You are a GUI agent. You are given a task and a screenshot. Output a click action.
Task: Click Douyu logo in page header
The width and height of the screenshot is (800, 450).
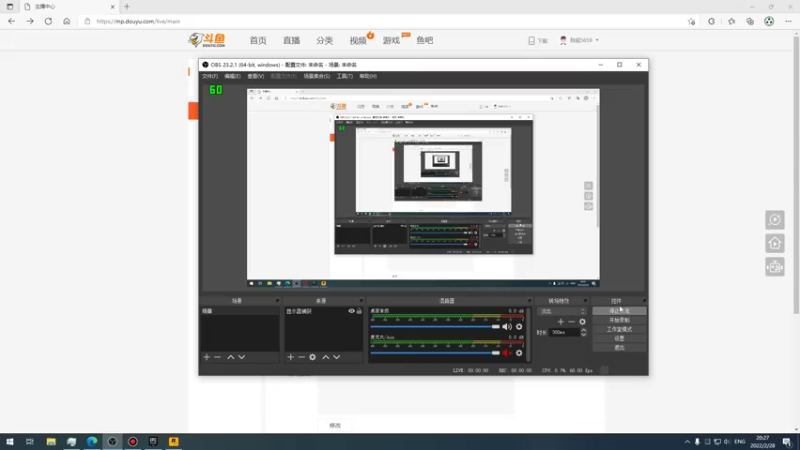click(x=207, y=40)
